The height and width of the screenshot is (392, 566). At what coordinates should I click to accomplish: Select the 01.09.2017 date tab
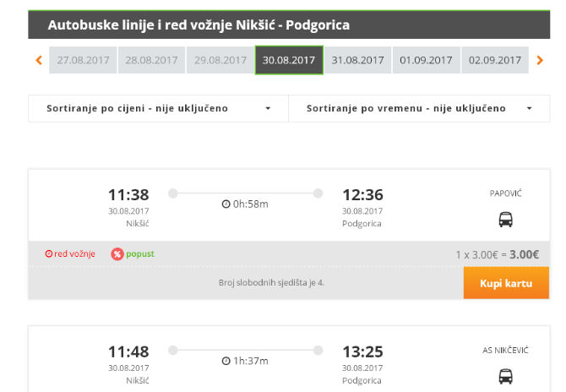pos(426,60)
